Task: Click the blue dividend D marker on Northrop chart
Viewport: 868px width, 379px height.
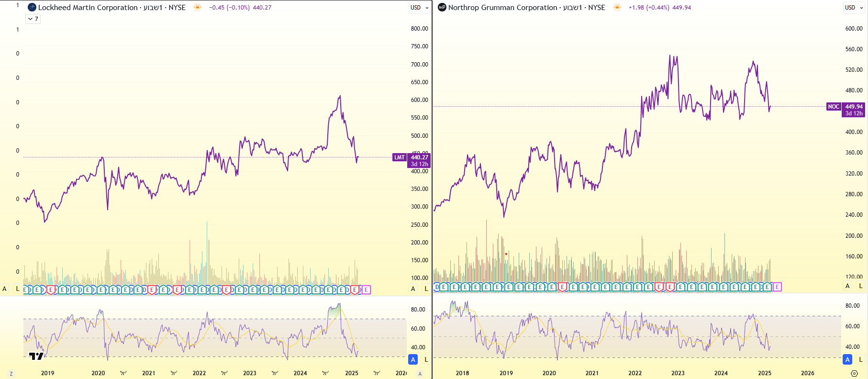Action: pos(436,287)
